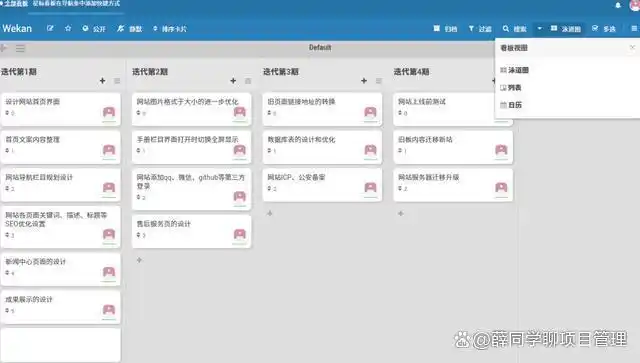Add a card to 迭代第3期 via plus
Viewport: 640px width, 363px height.
(x=364, y=81)
